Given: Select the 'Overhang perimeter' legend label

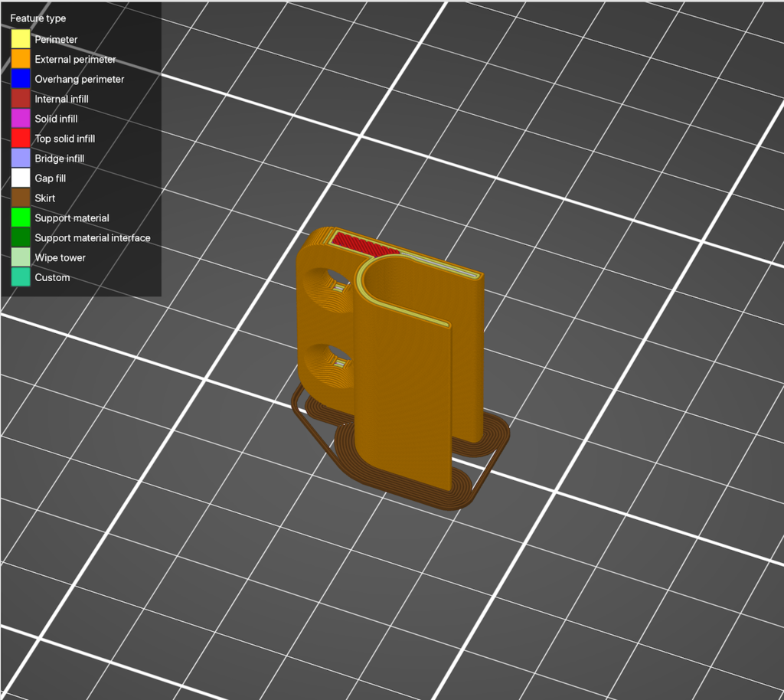Looking at the screenshot, I should [x=79, y=80].
